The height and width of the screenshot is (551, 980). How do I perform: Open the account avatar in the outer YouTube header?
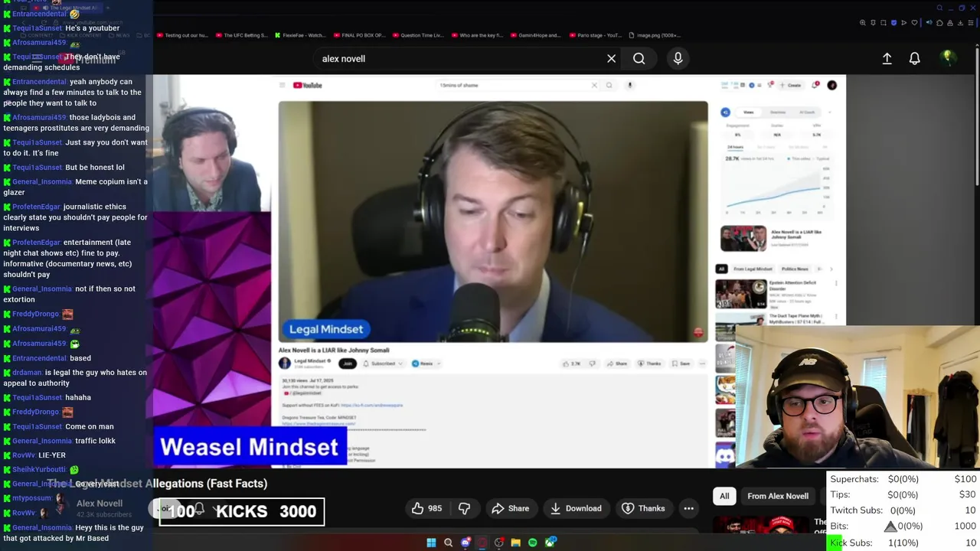(947, 57)
